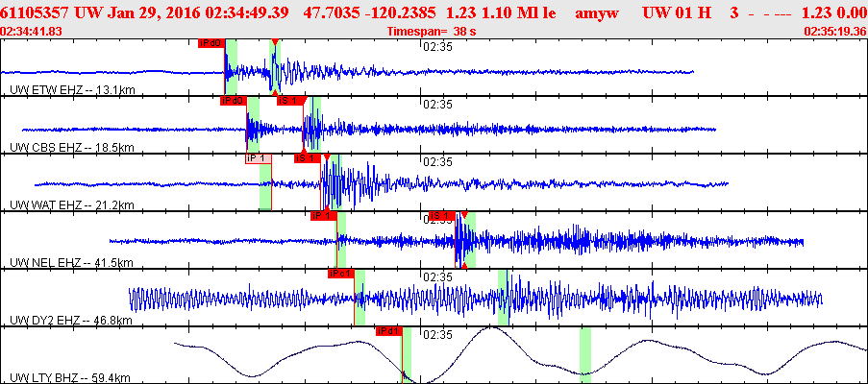Click the station label UW WAT EHZ -- 21.2km

coord(72,205)
